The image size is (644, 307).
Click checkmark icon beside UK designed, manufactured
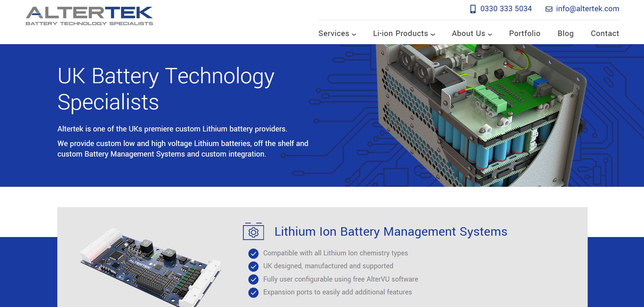253,267
